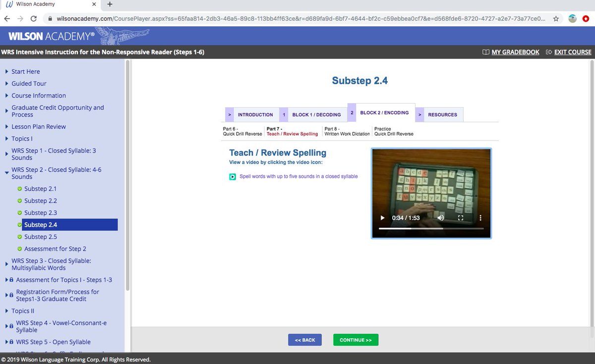Click the 0:34 / 1:53 video time display

click(406, 218)
